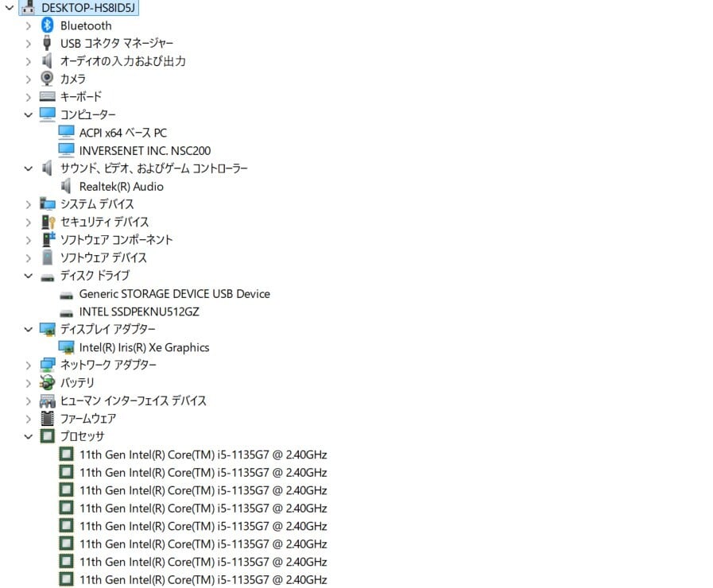The image size is (713, 588).
Task: Click the key icon beside セキュリティ デバイス
Action: click(48, 222)
